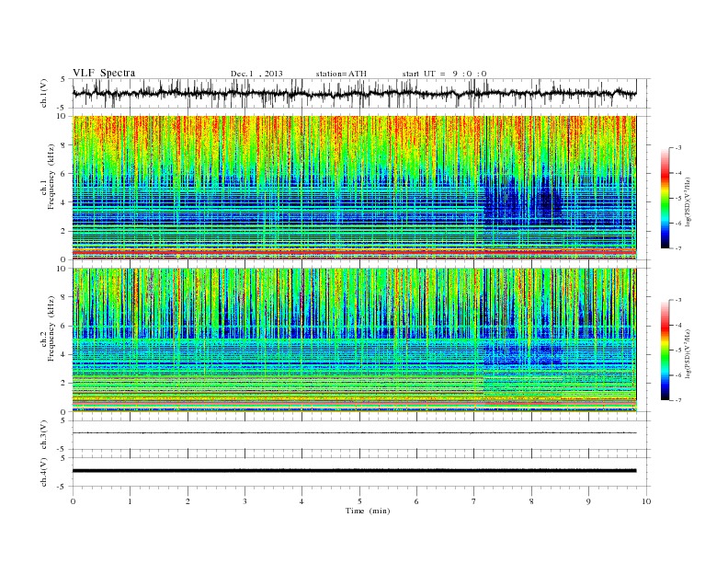Click tick label "7" on the Time axis
The image size is (728, 563).
474,501
